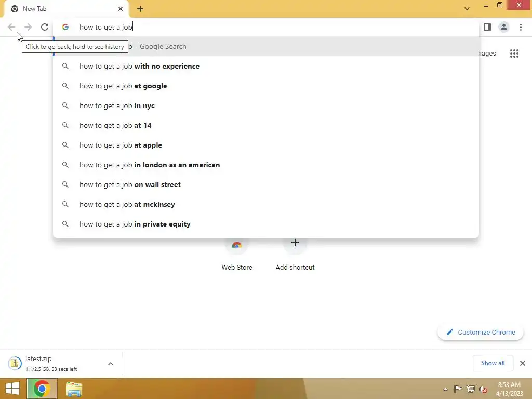Reload the page with refresh icon
The height and width of the screenshot is (399, 532).
[x=45, y=27]
